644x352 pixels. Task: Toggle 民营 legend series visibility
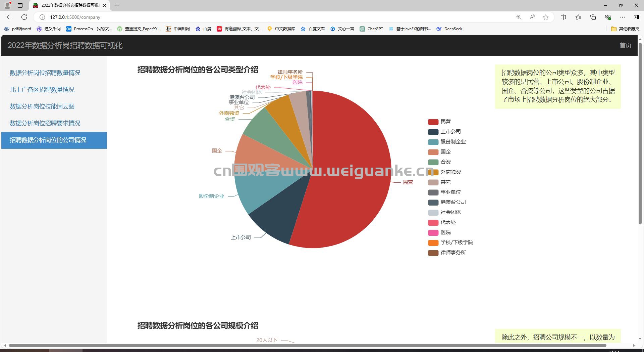[439, 122]
